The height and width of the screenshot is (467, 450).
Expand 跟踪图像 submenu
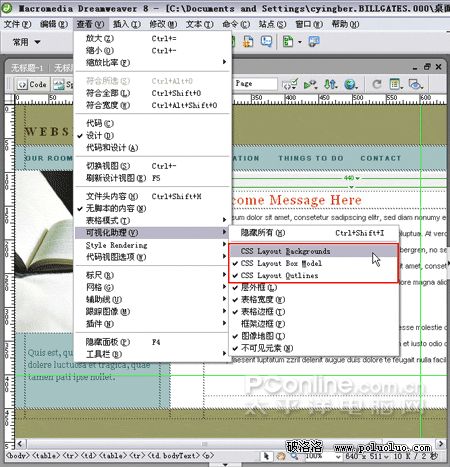pyautogui.click(x=152, y=311)
